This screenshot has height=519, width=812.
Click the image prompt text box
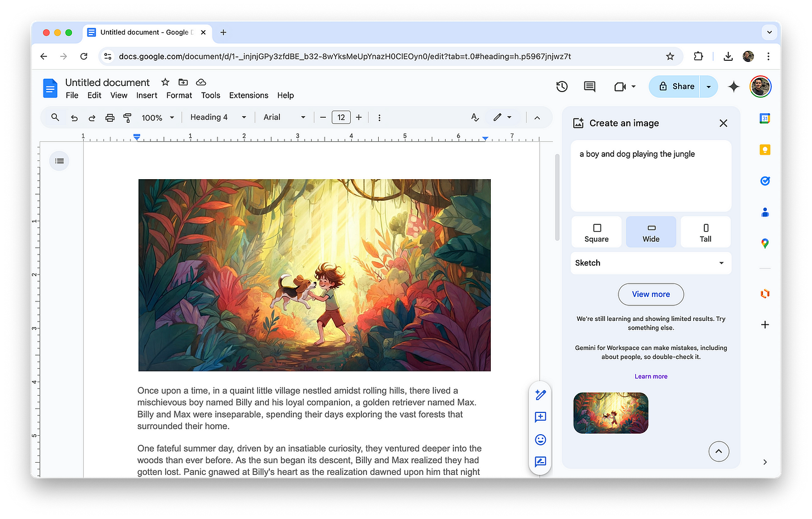[651, 176]
